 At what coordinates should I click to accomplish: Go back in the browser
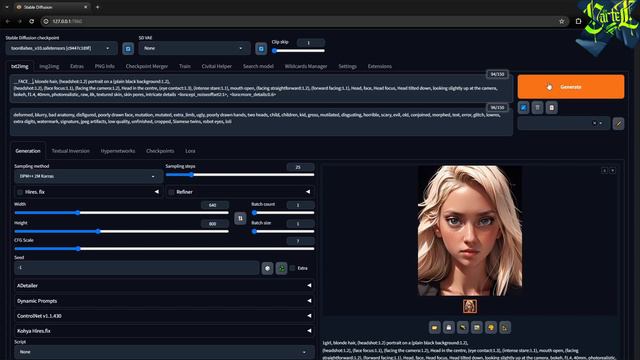8,21
